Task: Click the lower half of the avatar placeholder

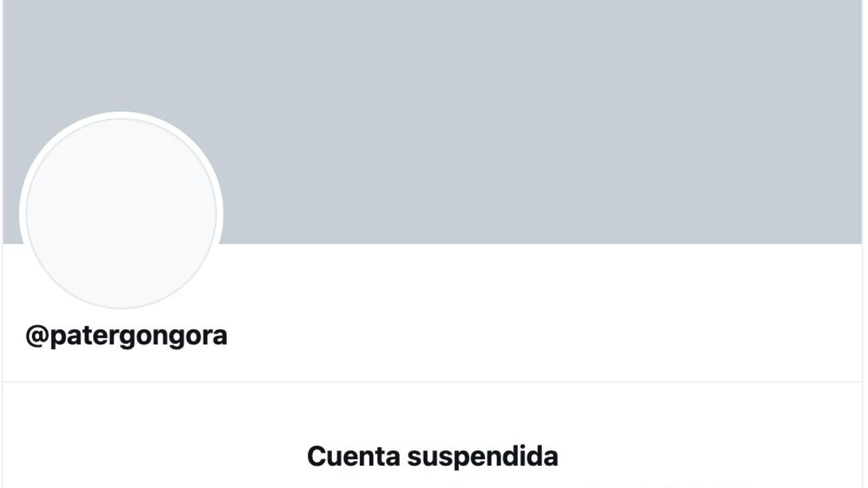Action: pos(121,261)
